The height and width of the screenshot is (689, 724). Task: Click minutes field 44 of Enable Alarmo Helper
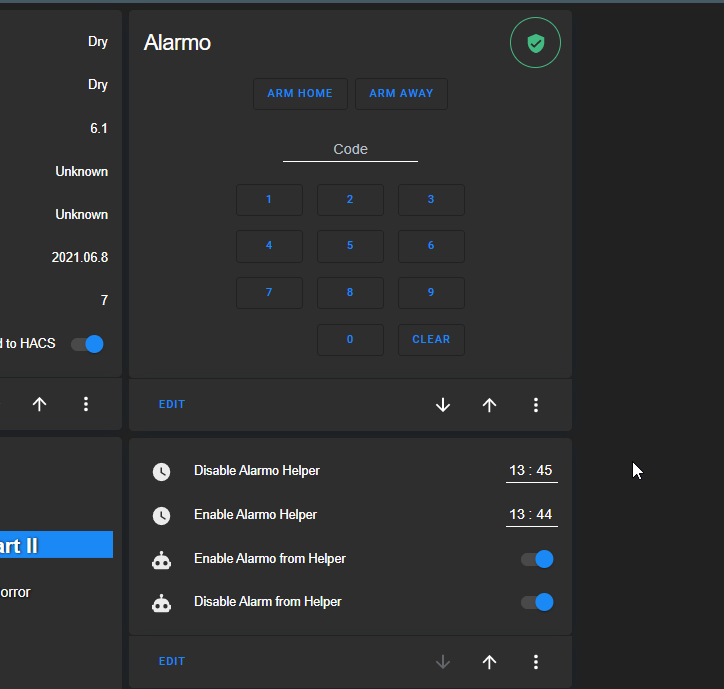tap(544, 514)
